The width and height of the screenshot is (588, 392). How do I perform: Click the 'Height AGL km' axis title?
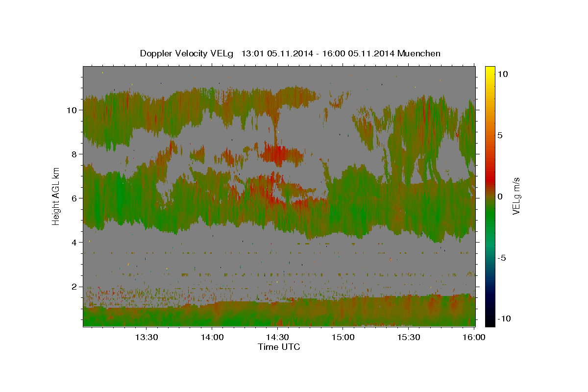pos(56,196)
